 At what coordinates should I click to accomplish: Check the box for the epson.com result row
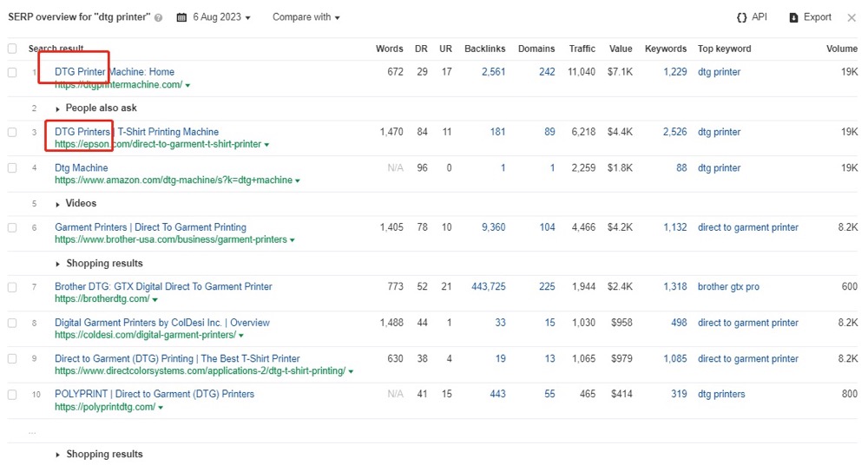point(12,133)
